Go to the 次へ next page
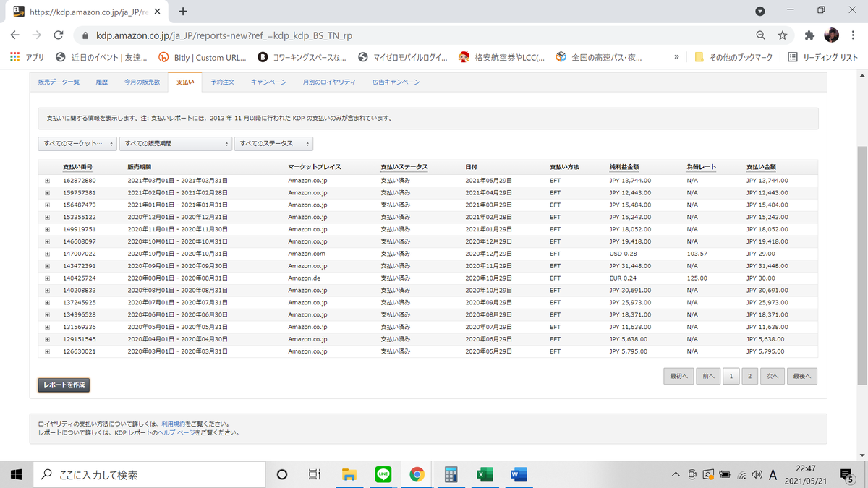The image size is (868, 488). click(x=773, y=376)
